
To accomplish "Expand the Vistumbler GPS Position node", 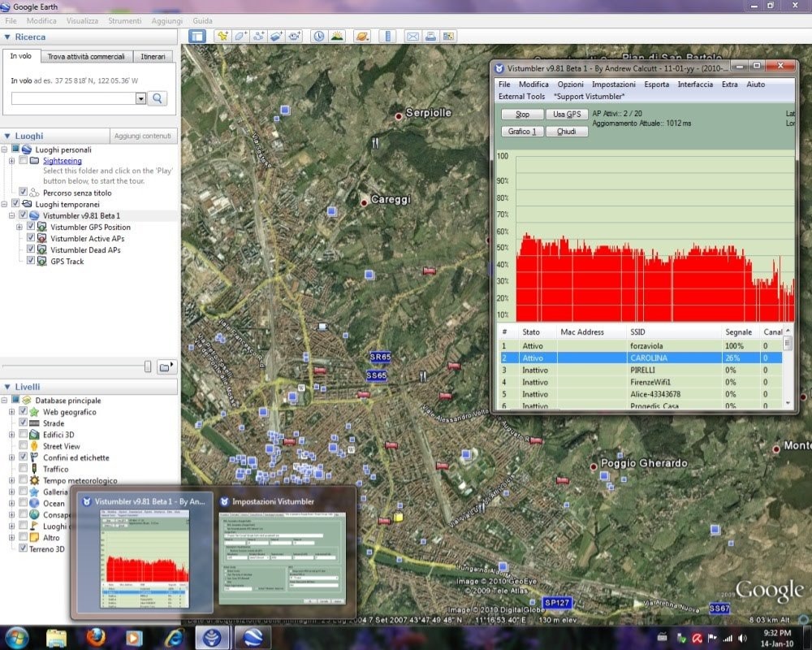I will [x=19, y=227].
